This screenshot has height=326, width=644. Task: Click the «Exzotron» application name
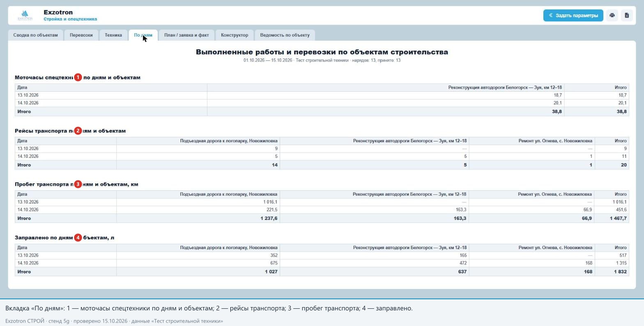pos(58,12)
